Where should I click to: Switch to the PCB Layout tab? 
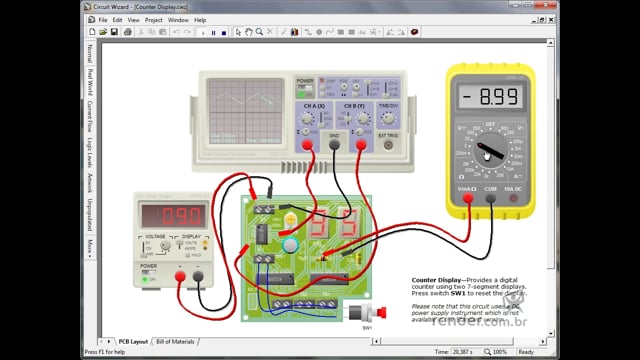point(133,342)
